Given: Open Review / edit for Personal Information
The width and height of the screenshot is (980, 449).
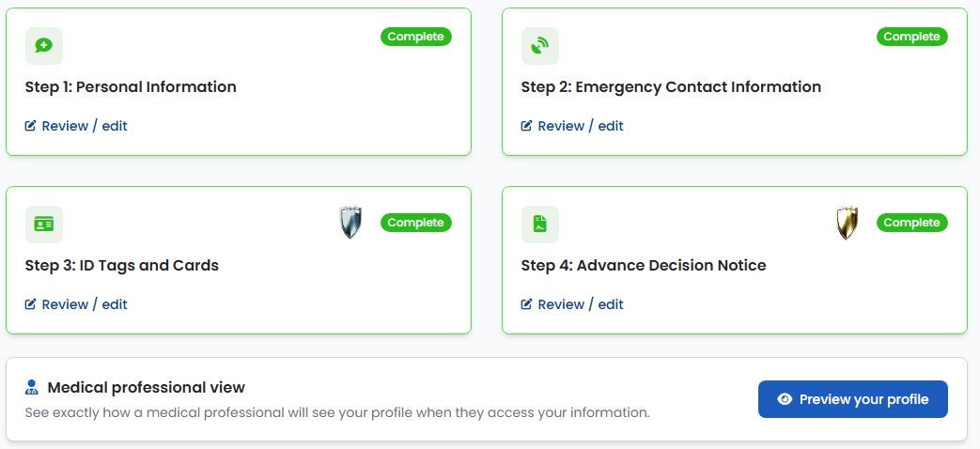Looking at the screenshot, I should [x=76, y=126].
